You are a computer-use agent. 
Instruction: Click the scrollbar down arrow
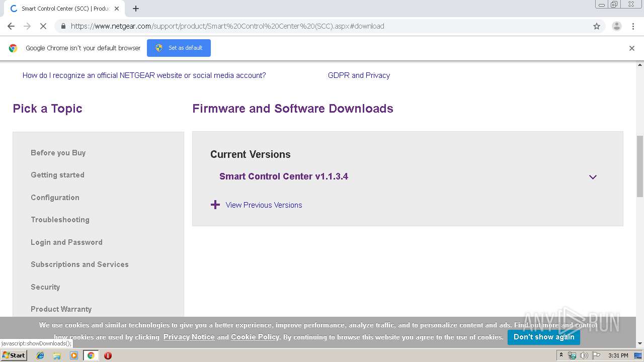click(640, 344)
